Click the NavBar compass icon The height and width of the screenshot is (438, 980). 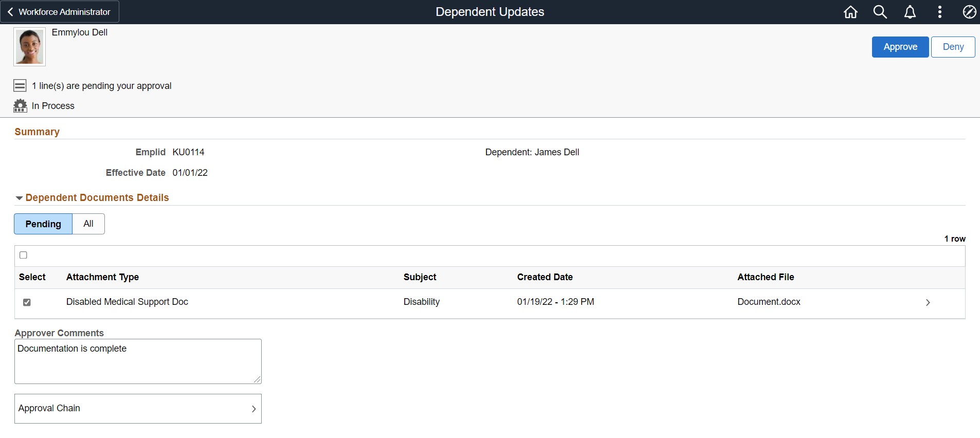pyautogui.click(x=969, y=12)
